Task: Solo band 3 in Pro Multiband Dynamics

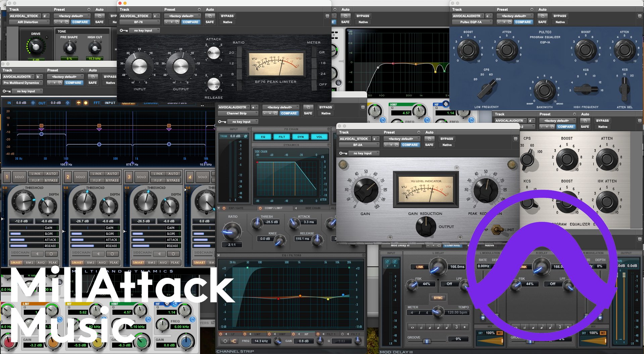Action: tap(141, 177)
